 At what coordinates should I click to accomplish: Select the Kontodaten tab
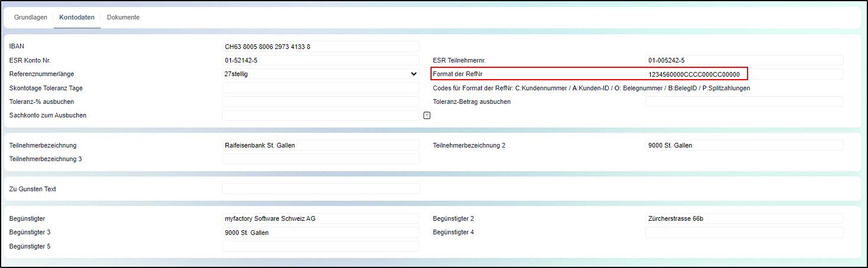click(x=77, y=18)
